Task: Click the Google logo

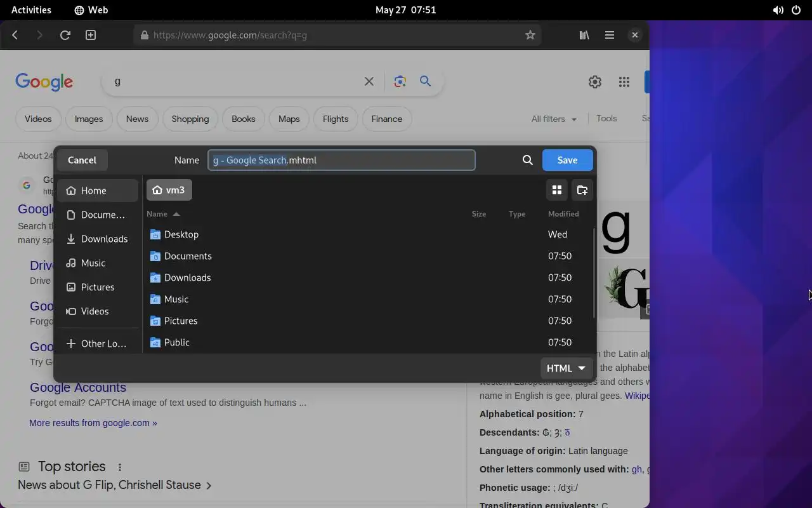Action: pyautogui.click(x=44, y=82)
